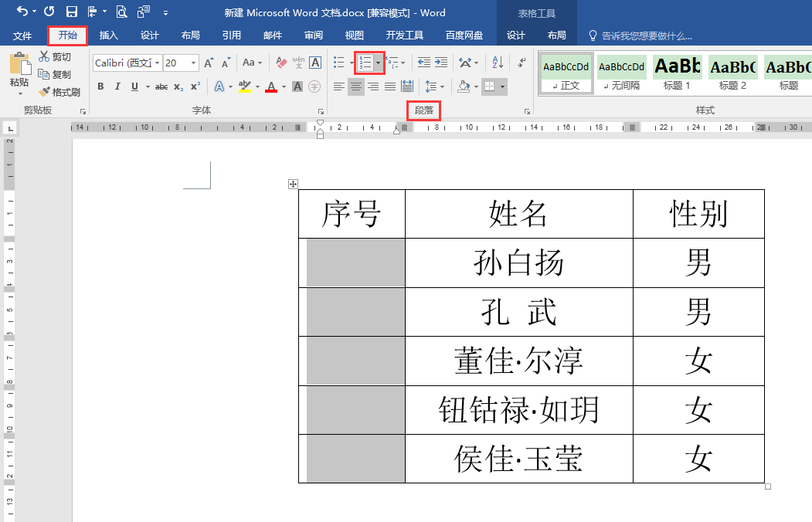This screenshot has height=522, width=812.
Task: Switch to the Insert (插入) tab
Action: [109, 36]
